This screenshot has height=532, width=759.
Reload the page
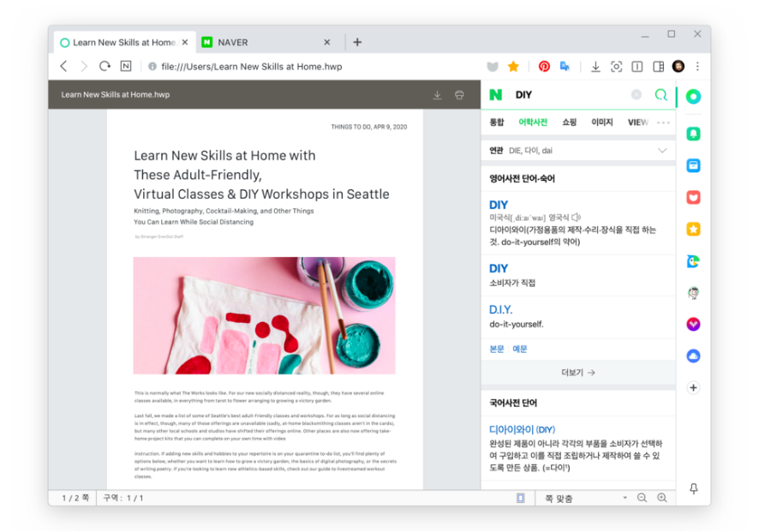[105, 66]
